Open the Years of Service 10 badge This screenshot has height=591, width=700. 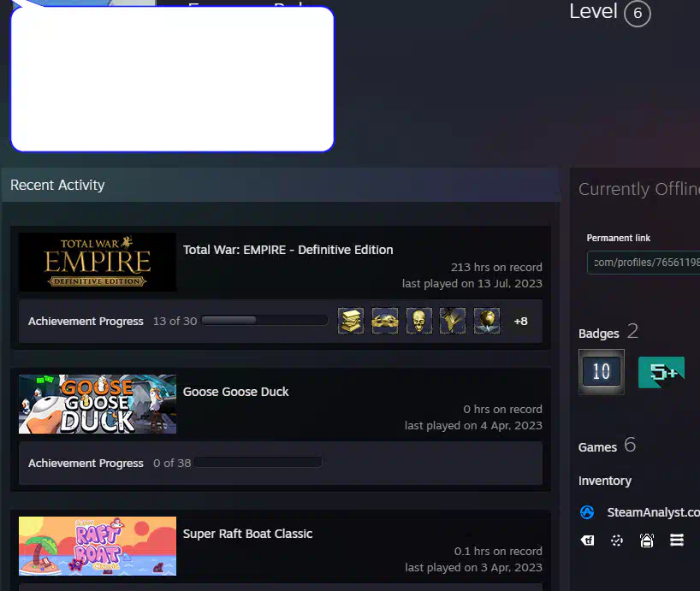[602, 372]
